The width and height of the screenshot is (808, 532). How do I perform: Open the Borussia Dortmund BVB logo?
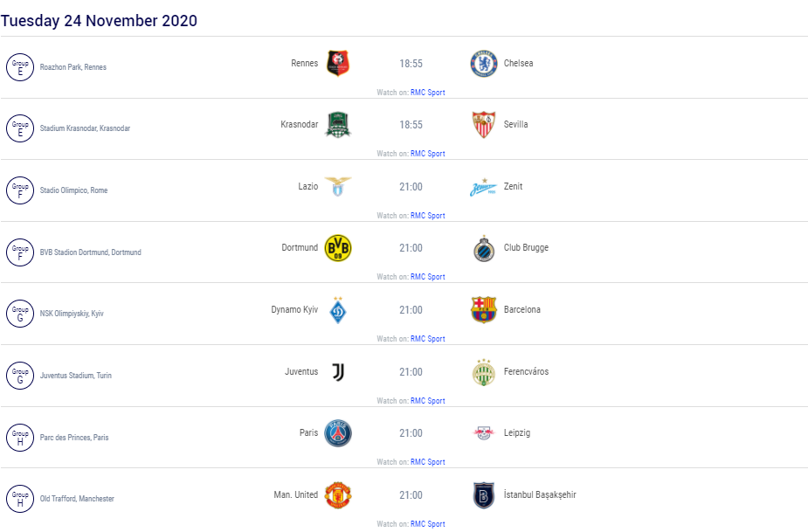coord(338,248)
